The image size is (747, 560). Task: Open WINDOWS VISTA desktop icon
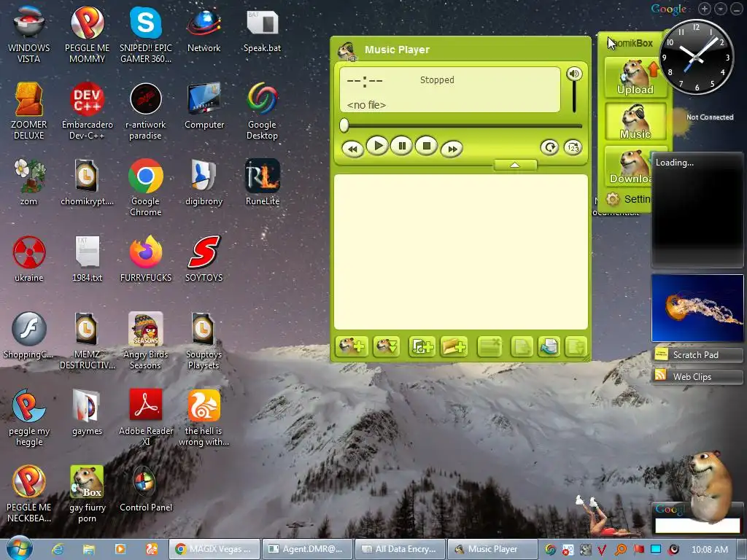[29, 34]
